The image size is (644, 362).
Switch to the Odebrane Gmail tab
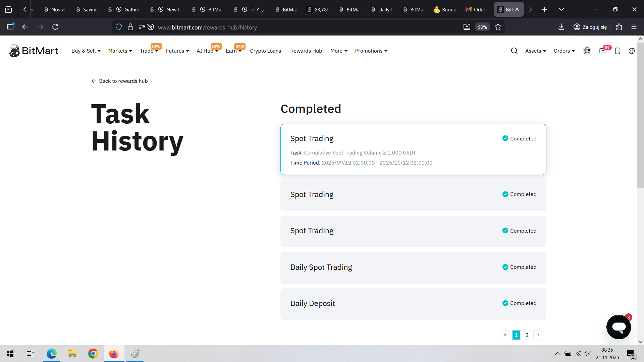477,9
